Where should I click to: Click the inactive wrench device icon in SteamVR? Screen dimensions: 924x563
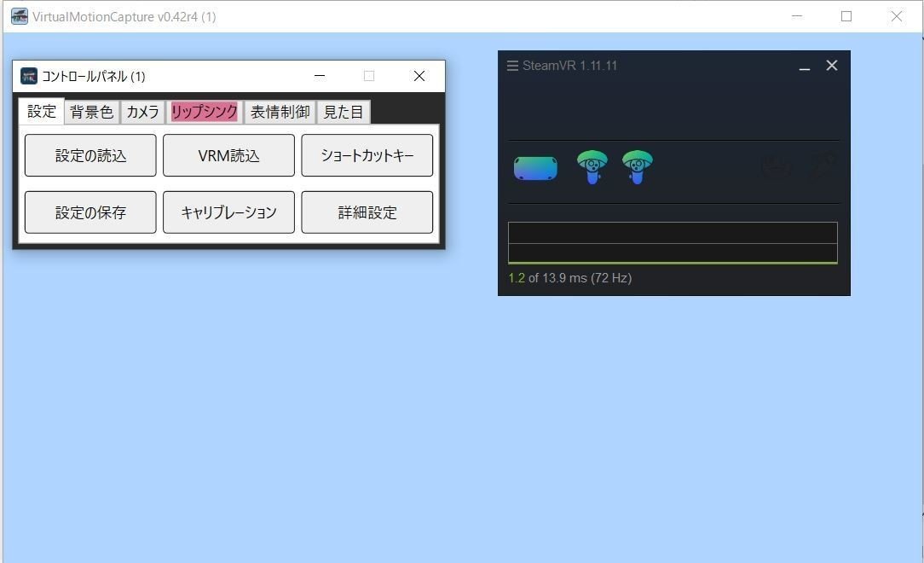[821, 167]
